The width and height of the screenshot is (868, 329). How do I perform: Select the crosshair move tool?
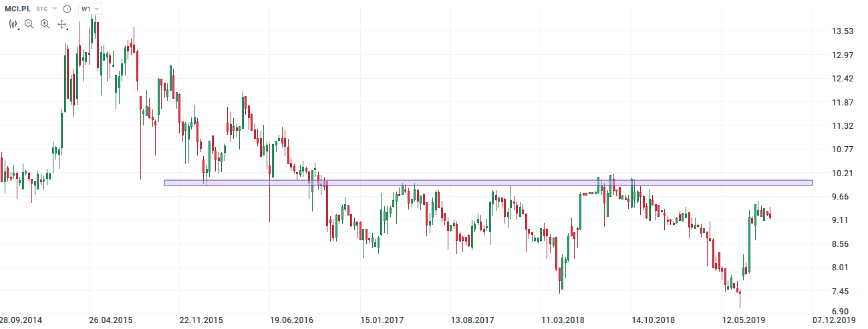pos(61,24)
